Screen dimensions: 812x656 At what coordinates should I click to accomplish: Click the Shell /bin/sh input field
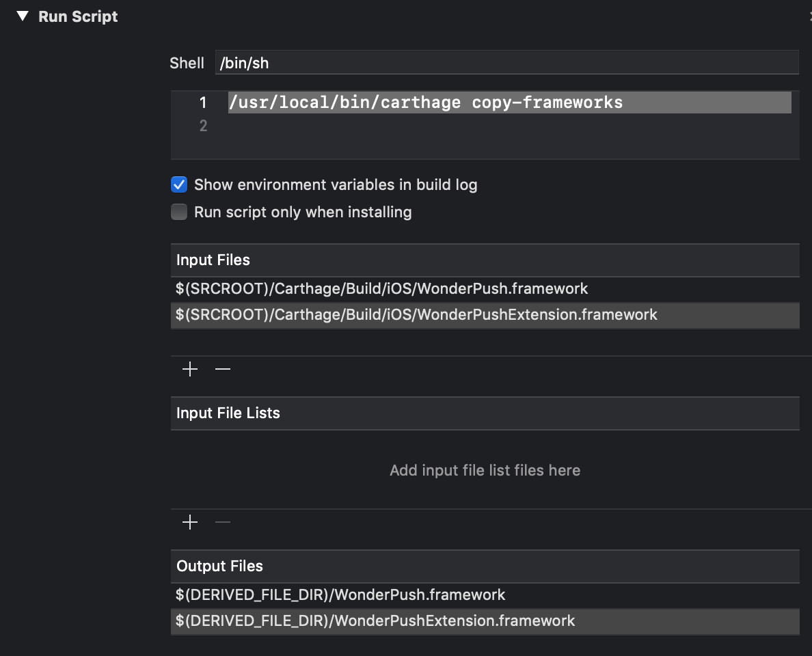(506, 63)
